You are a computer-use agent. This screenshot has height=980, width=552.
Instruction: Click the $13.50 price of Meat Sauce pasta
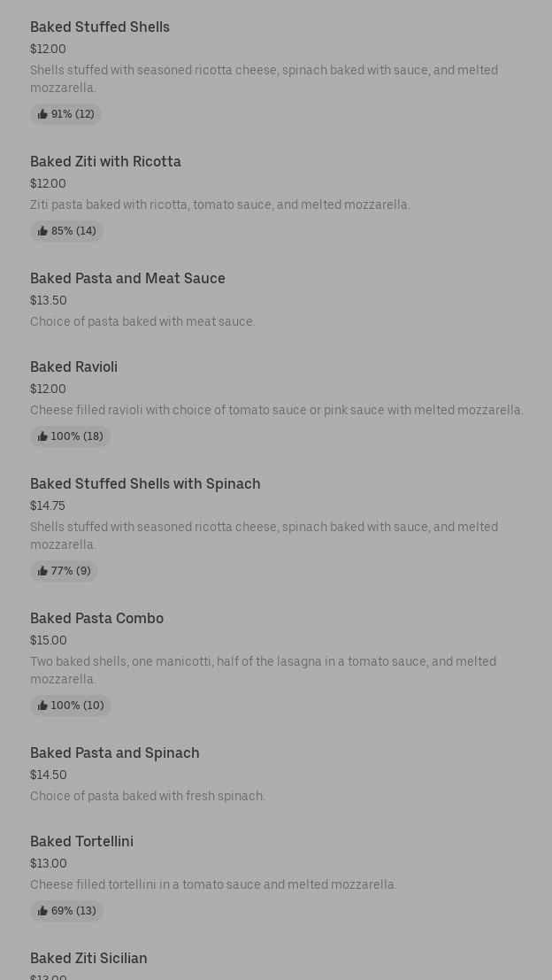click(49, 301)
